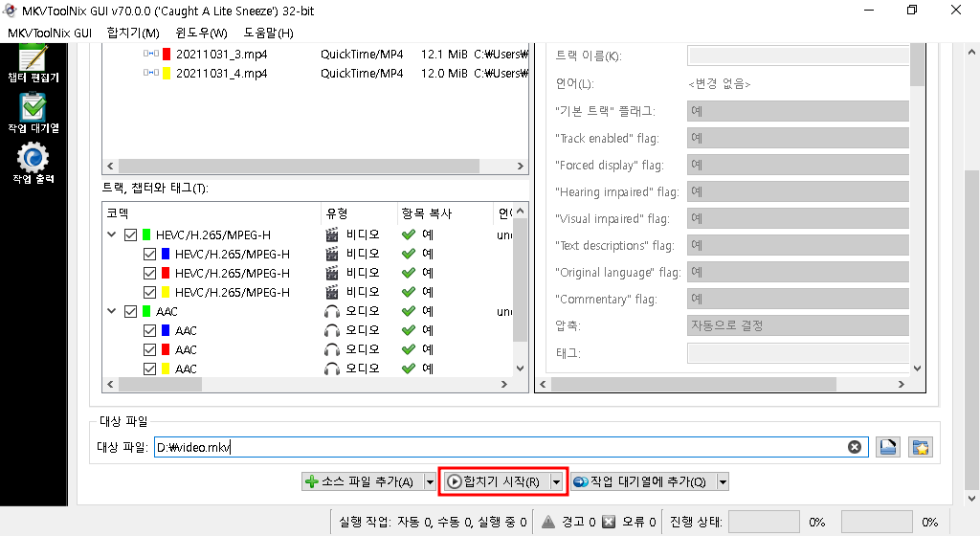Uncheck the green AAC audio track
Screen dimensions: 980x536
pos(130,311)
